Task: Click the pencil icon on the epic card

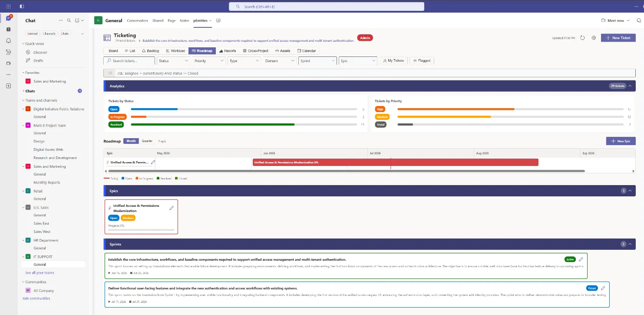Action: point(172,208)
